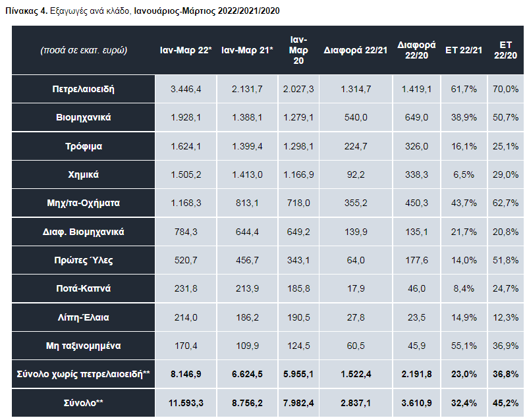The width and height of the screenshot is (527, 420).
Task: Select the Πρώτες Ύλες row label
Action: tap(83, 260)
